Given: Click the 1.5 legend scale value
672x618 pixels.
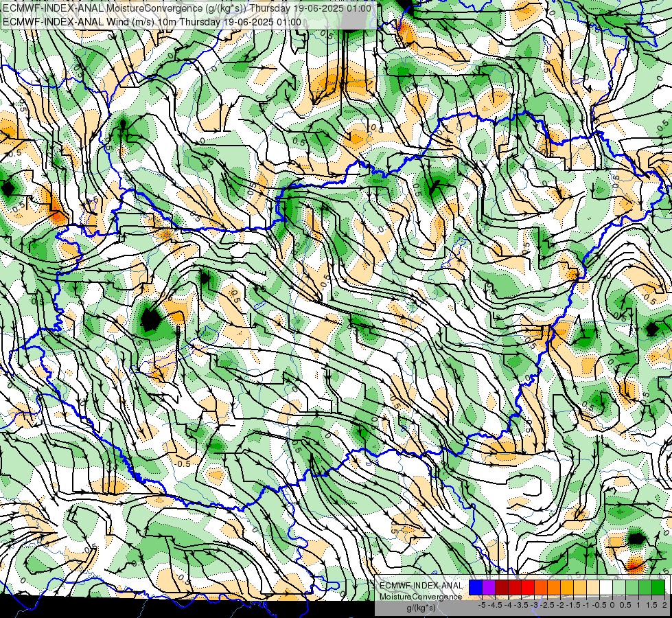Looking at the screenshot, I should click(x=652, y=605).
